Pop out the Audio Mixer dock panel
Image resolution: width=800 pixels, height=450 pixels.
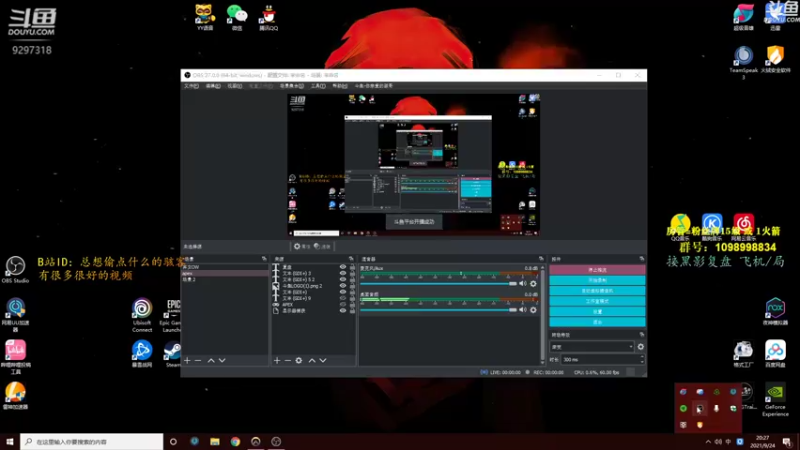coord(541,259)
